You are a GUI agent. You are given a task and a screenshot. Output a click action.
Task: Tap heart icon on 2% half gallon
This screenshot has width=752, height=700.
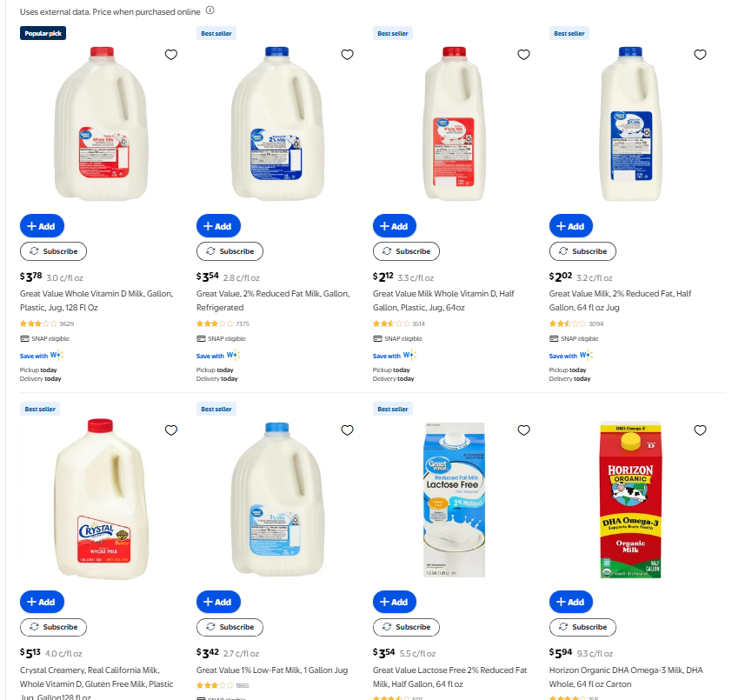click(700, 55)
